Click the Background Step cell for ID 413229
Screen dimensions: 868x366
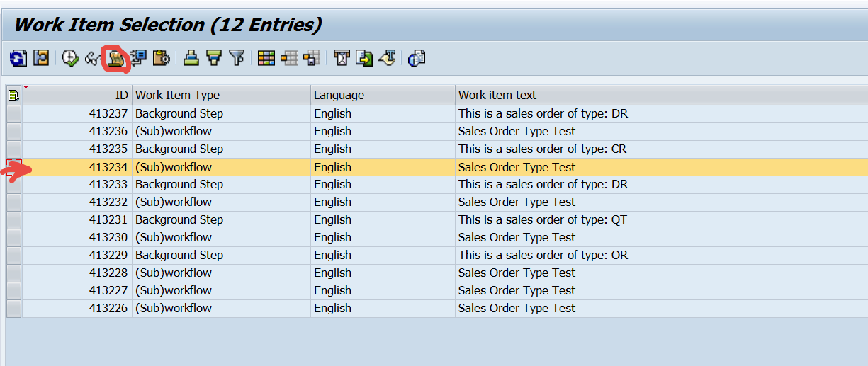179,255
